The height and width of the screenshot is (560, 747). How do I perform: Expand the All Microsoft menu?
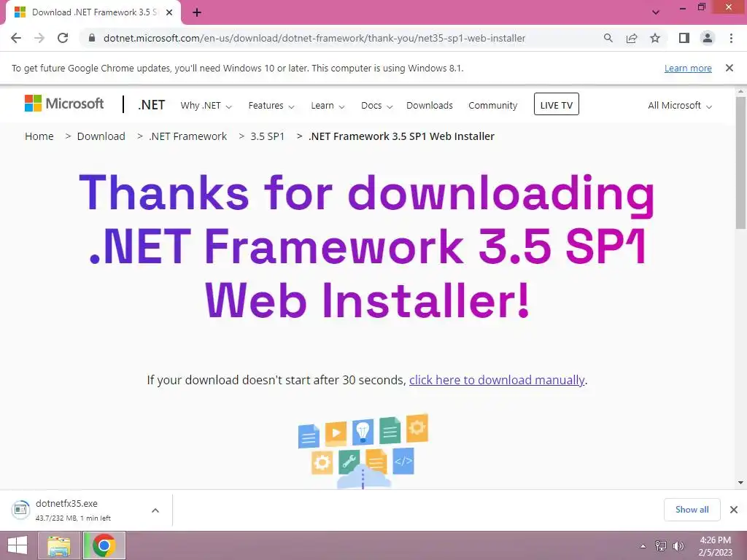679,105
